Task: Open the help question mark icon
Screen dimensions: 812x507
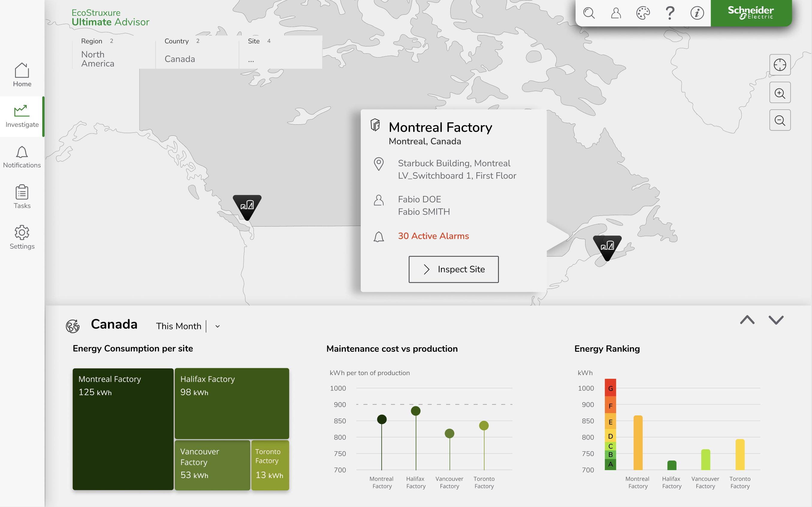Action: 670,13
